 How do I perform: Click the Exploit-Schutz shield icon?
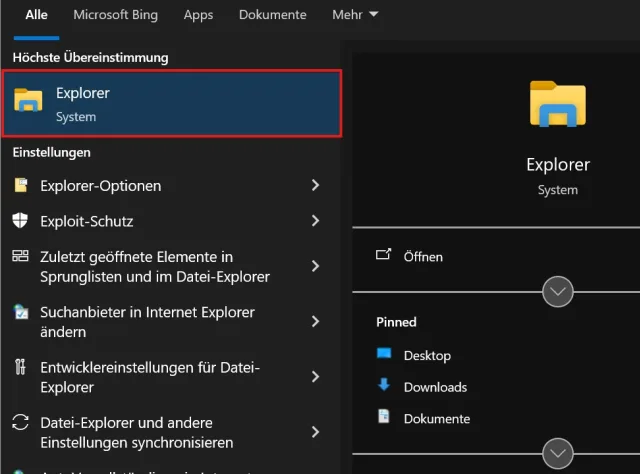(21, 220)
